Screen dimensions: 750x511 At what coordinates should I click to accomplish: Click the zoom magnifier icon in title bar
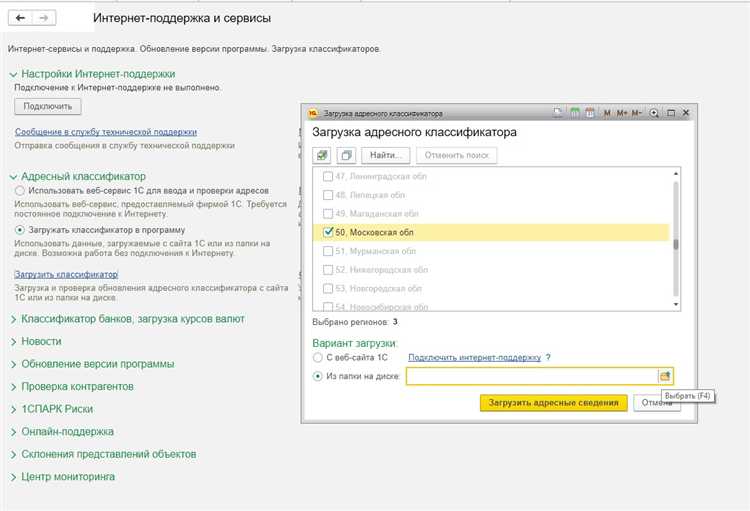coord(654,113)
